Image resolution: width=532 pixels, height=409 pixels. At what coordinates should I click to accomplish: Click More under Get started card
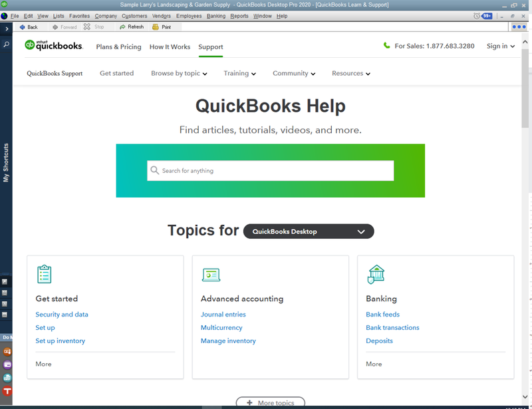[43, 364]
